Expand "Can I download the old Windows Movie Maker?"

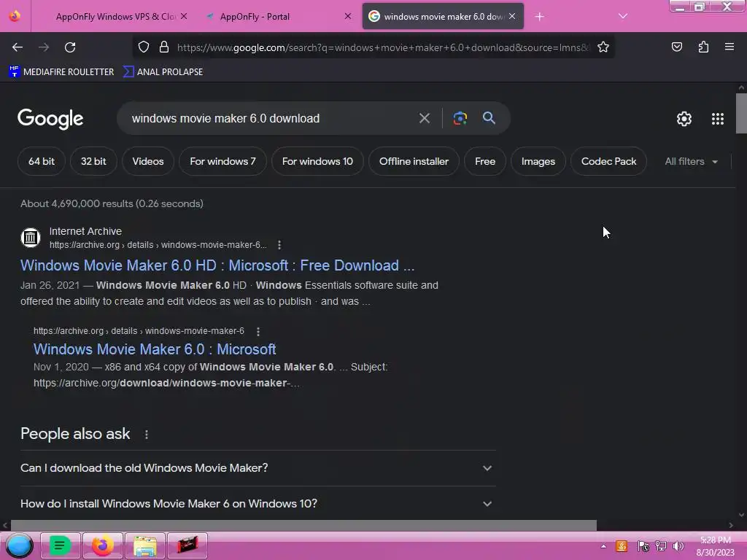[258, 468]
